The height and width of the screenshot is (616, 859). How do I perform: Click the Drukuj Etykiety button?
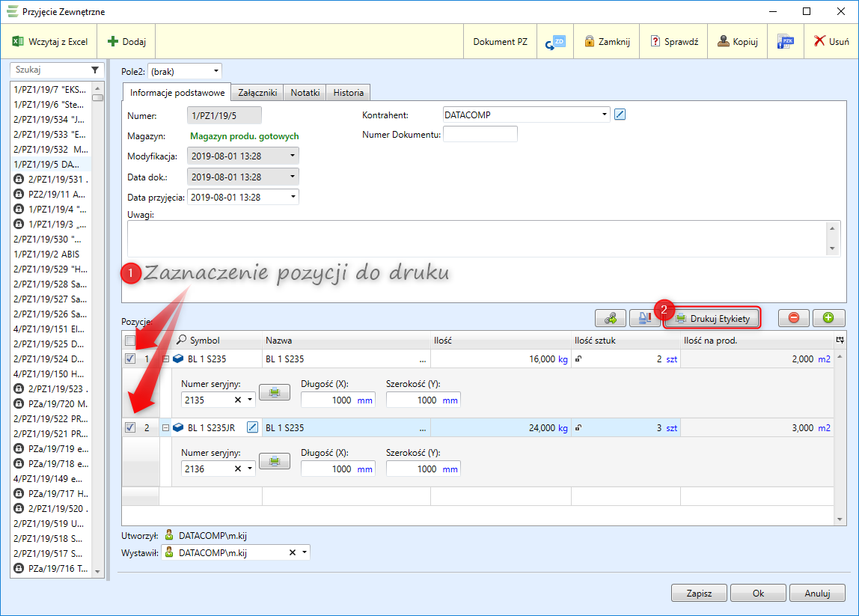(712, 318)
